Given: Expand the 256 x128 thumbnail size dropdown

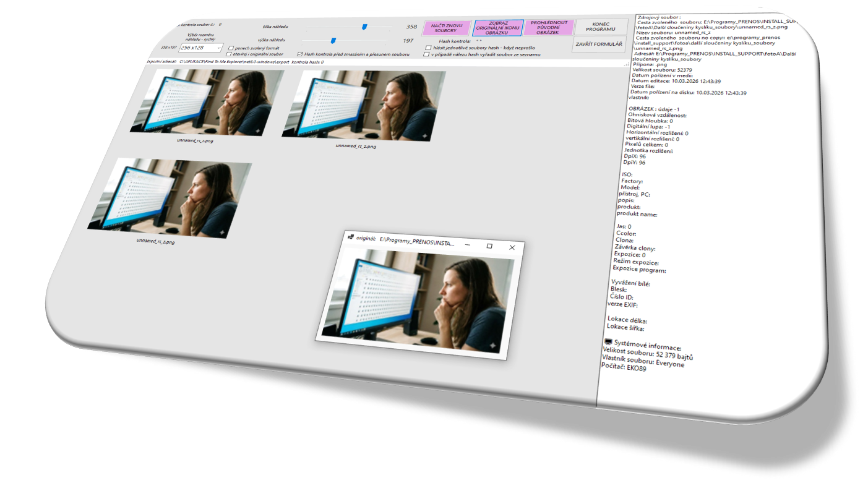Looking at the screenshot, I should 219,48.
